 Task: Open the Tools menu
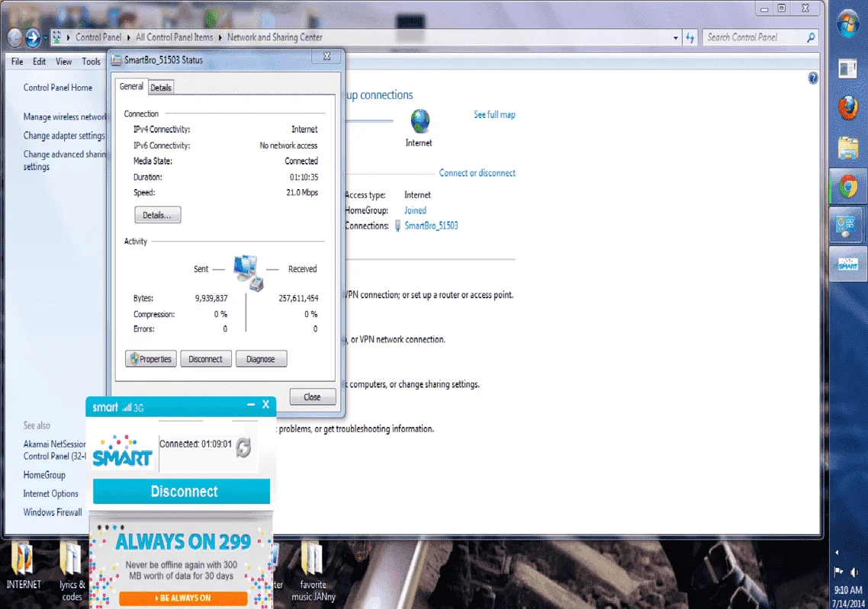92,62
